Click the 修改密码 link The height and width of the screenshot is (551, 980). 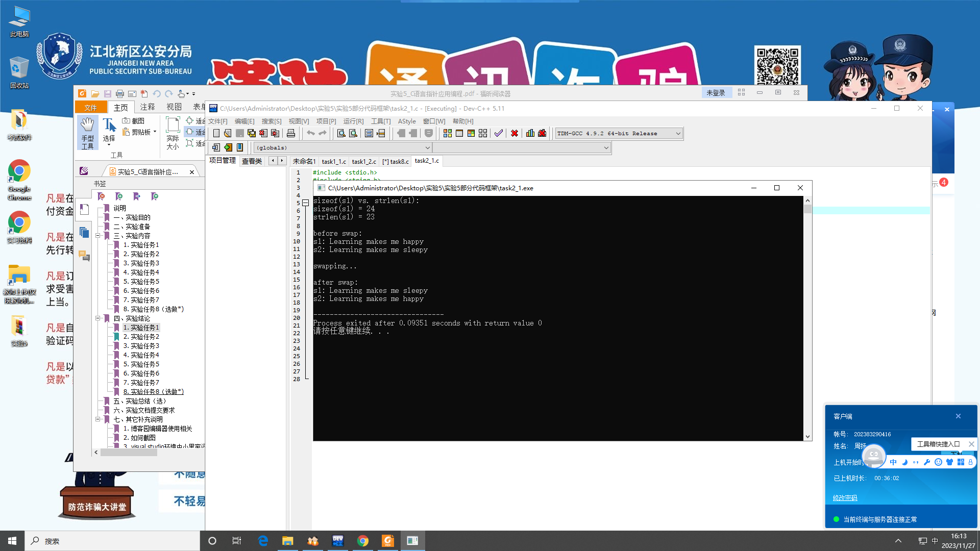click(x=845, y=498)
